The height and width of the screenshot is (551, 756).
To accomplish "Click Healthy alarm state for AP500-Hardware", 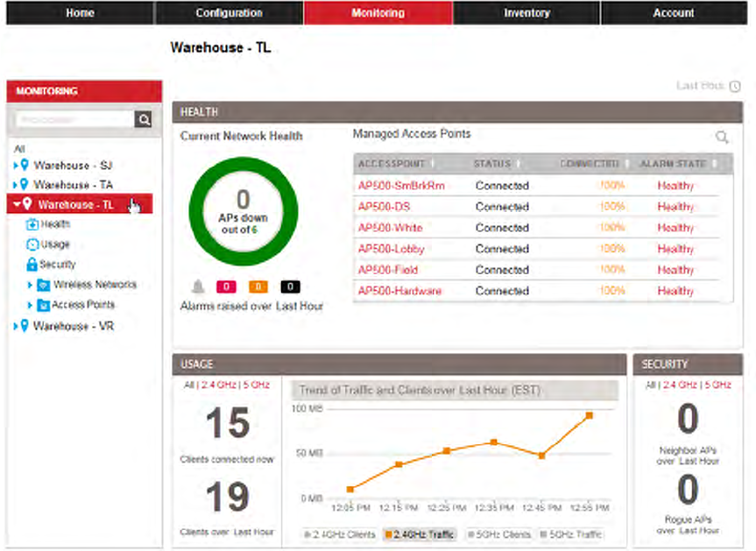I will pos(675,291).
